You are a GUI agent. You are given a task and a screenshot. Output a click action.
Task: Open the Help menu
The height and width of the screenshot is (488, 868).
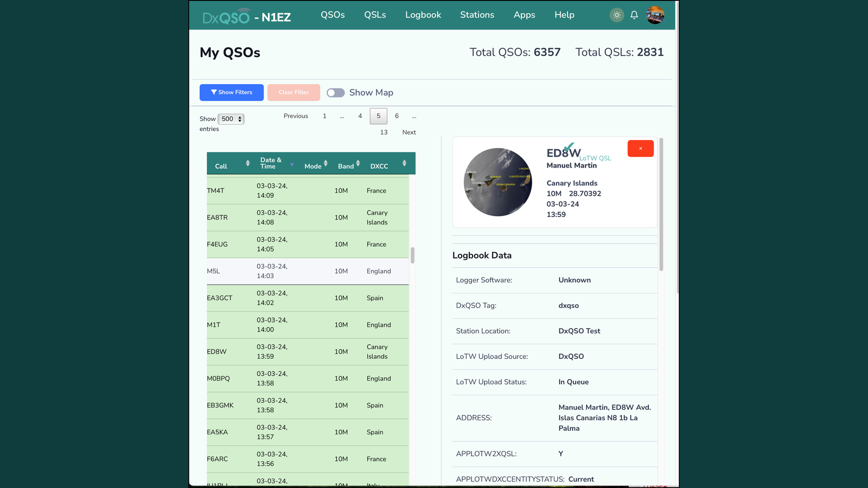[564, 15]
